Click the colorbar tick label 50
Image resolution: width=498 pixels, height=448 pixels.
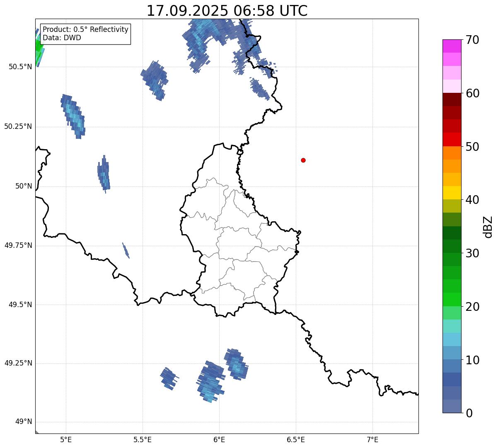[472, 147]
